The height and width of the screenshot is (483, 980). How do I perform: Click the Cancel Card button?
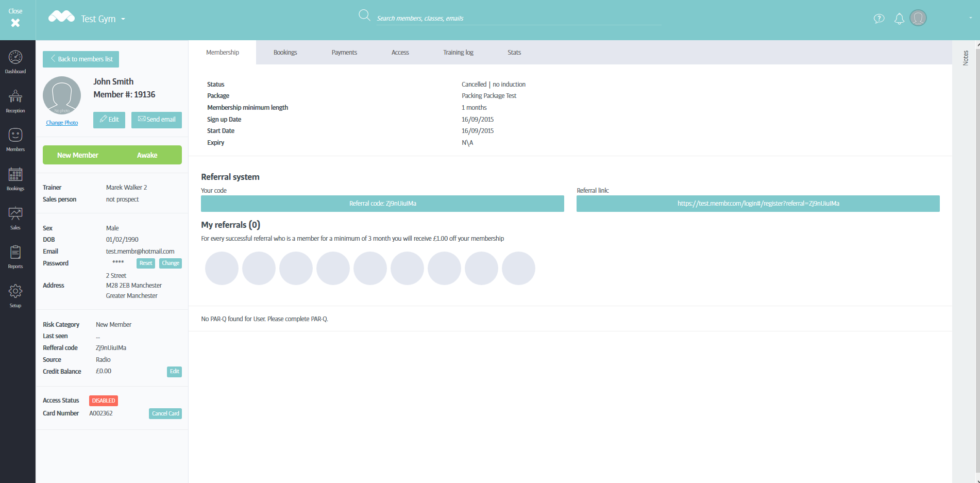[x=165, y=413]
